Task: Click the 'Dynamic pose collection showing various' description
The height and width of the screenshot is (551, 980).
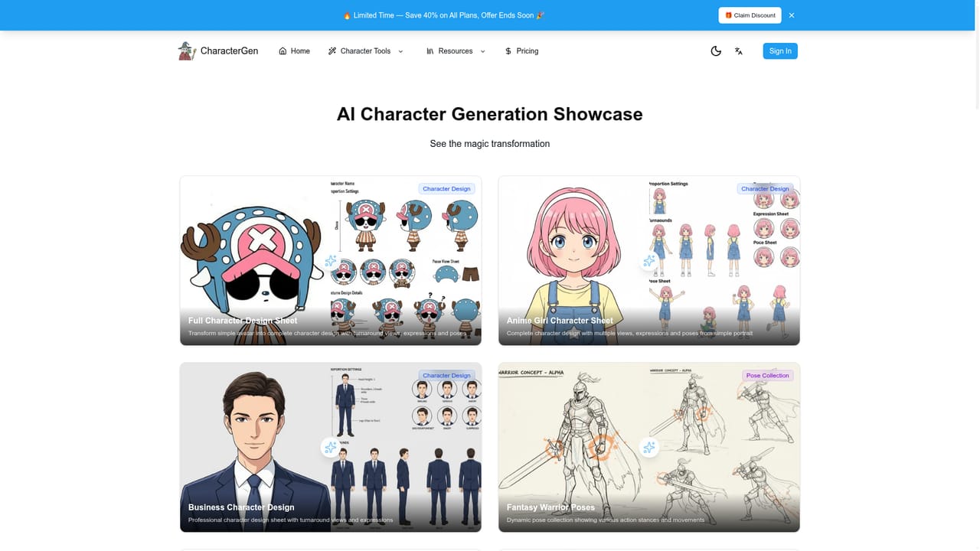Action: tap(606, 520)
